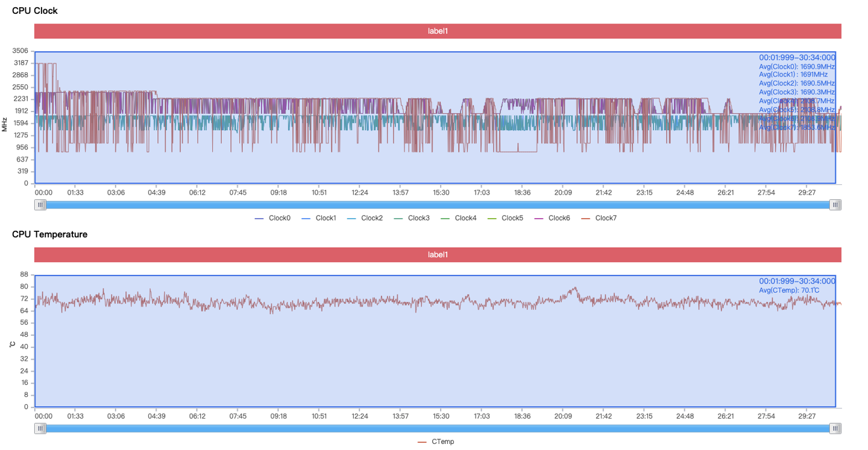
Task: Toggle Clock3 legend entry
Action: [x=412, y=218]
